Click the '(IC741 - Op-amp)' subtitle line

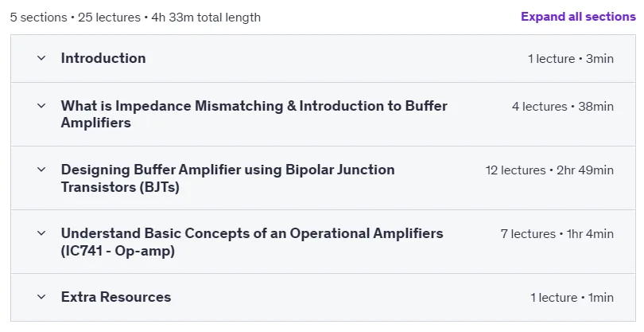118,251
